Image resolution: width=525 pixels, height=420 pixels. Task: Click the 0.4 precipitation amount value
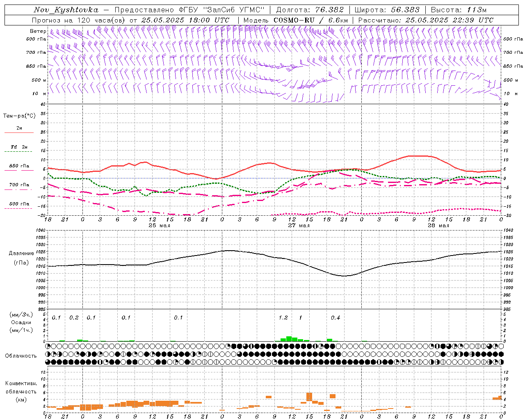tap(336, 318)
